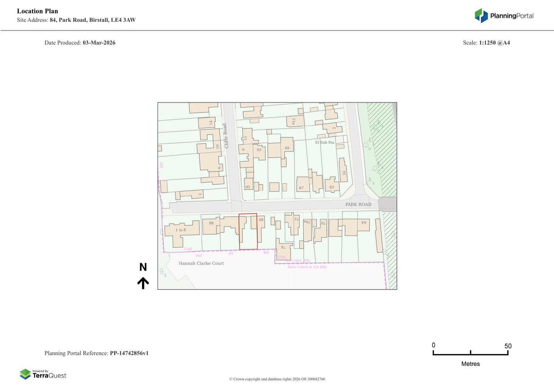Image resolution: width=554 pixels, height=392 pixels.
Task: Select building number 83
Action: point(332,187)
